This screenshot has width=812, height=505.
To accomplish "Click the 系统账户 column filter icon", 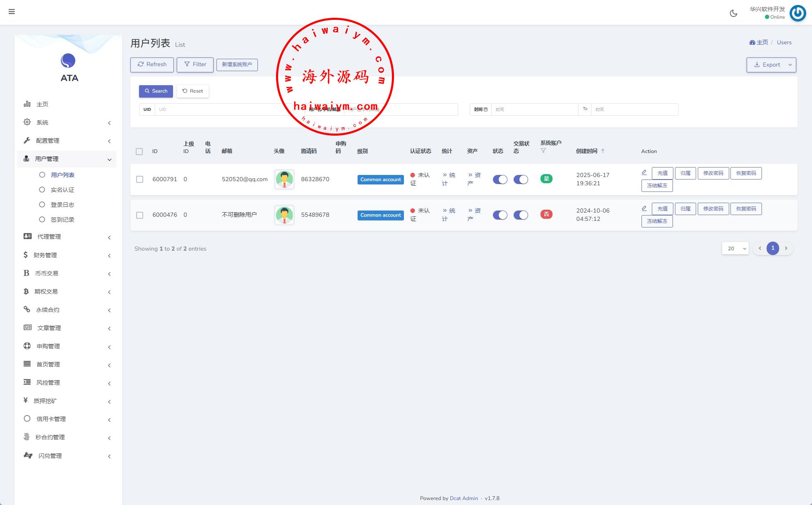I will 543,151.
